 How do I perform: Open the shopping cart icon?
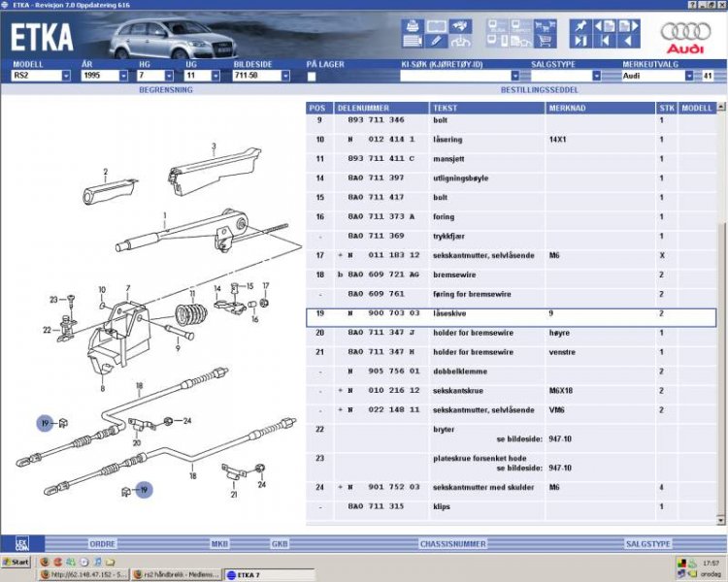point(545,41)
